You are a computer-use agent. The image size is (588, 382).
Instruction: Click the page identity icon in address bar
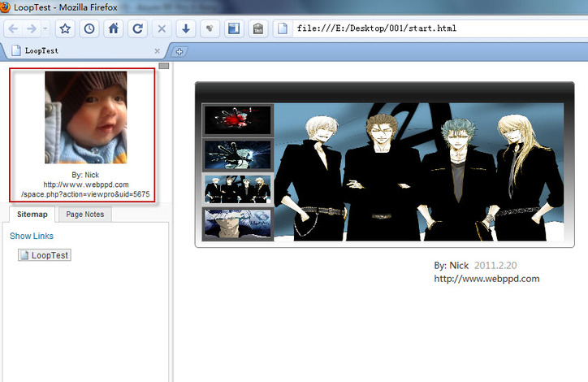coord(283,28)
